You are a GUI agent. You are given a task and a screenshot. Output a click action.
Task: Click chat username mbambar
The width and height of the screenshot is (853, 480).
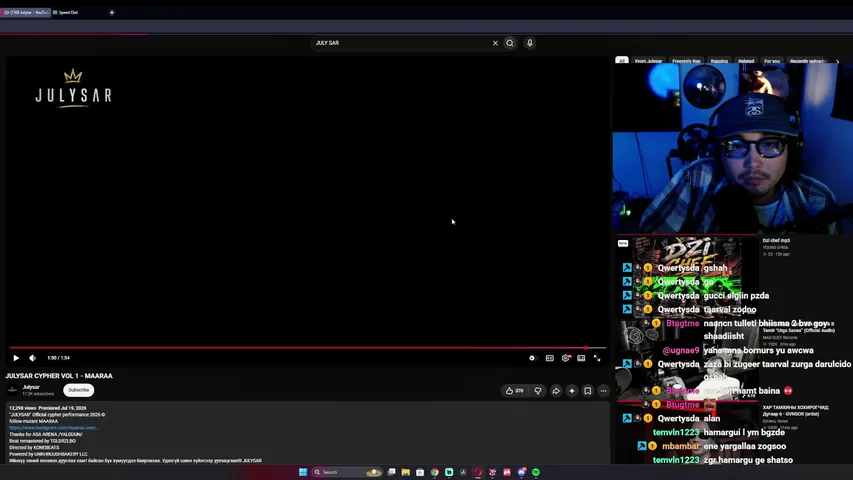(680, 446)
